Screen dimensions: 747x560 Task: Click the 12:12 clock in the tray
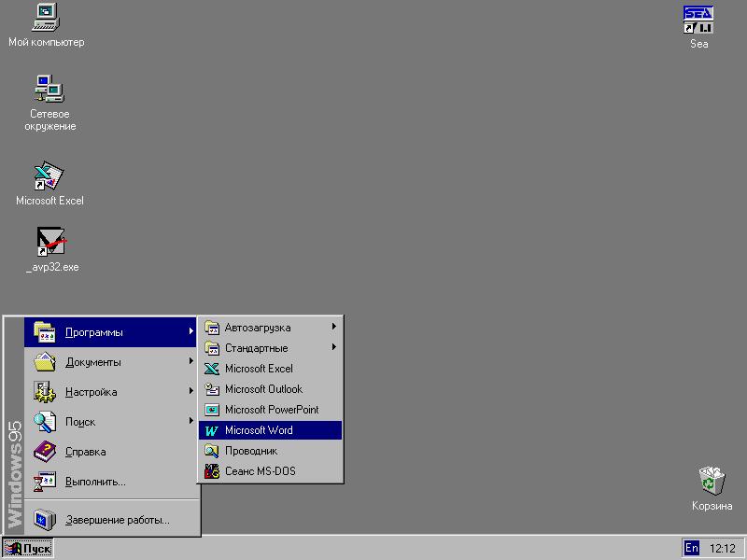[x=722, y=549]
